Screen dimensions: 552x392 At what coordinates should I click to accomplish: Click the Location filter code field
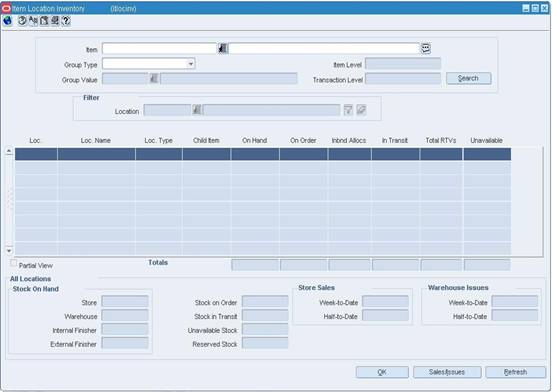click(x=167, y=110)
